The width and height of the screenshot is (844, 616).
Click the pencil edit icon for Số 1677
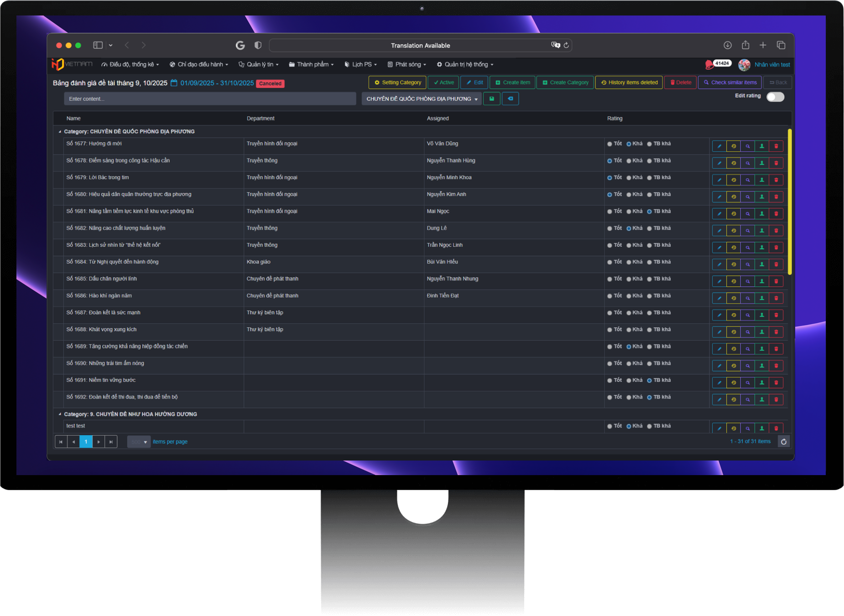pos(719,146)
